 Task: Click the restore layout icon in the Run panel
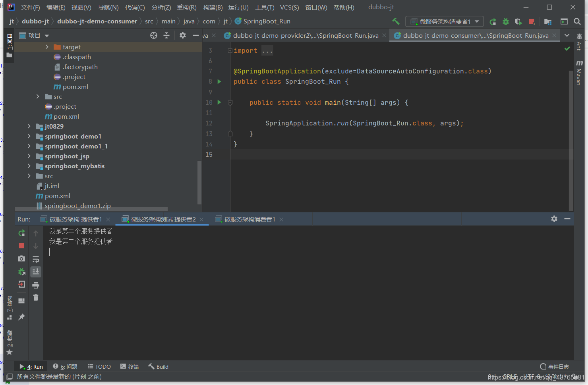[x=21, y=300]
